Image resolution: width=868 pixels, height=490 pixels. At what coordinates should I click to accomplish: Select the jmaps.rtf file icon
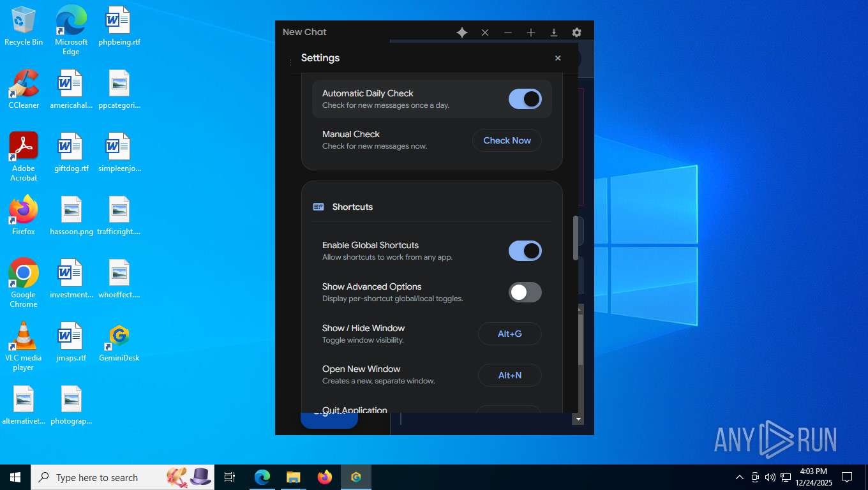pos(71,343)
